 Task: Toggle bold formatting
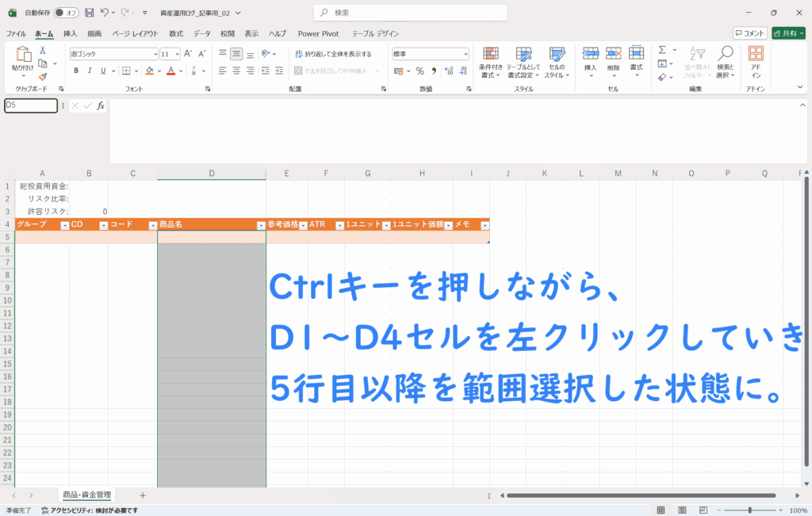point(76,71)
